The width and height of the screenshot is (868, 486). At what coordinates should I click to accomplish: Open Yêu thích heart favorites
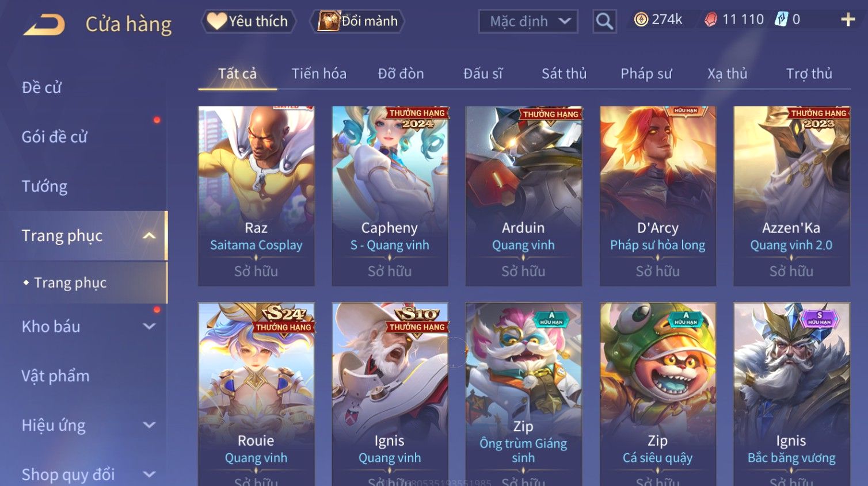[249, 21]
